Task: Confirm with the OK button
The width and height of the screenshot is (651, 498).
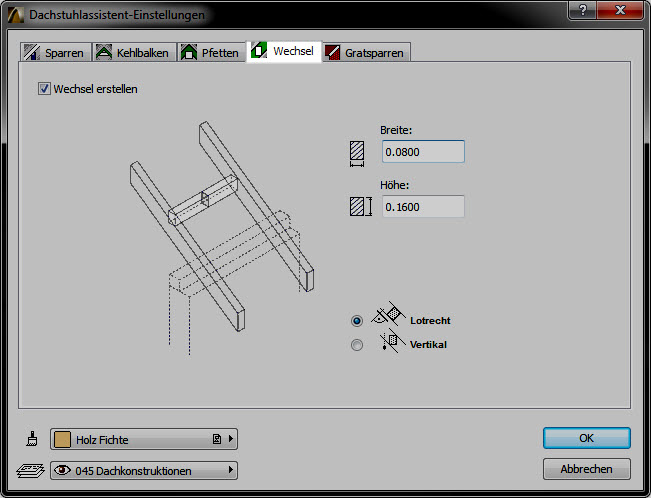Action: tap(587, 438)
